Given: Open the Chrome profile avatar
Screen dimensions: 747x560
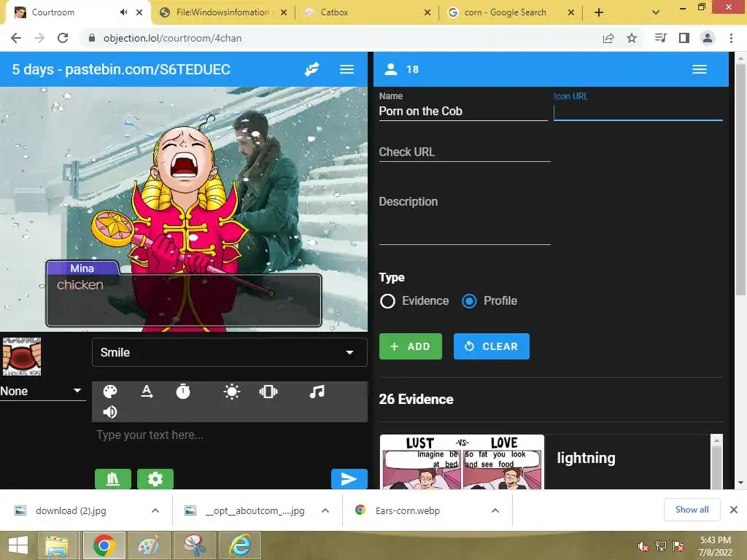Looking at the screenshot, I should 708,38.
